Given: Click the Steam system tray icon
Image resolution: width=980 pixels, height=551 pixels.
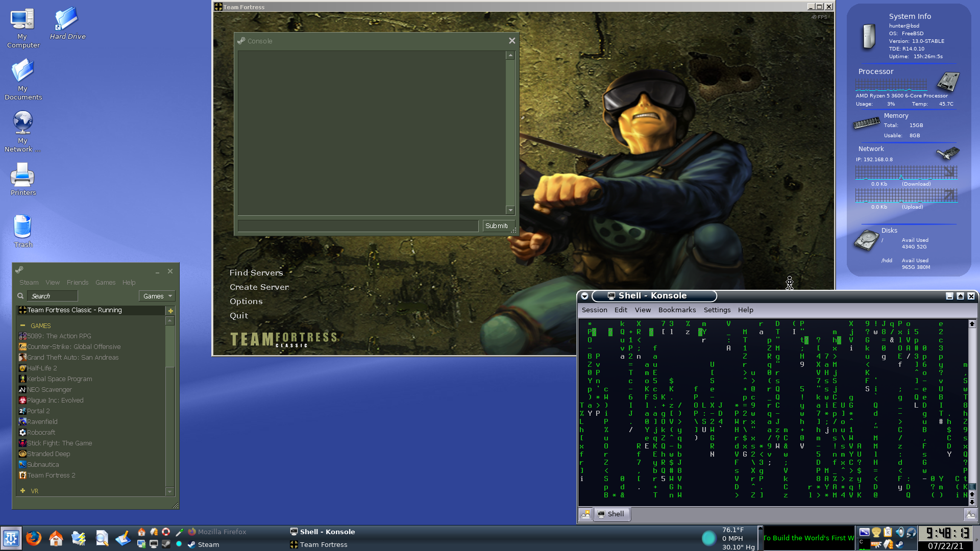Looking at the screenshot, I should tap(899, 544).
